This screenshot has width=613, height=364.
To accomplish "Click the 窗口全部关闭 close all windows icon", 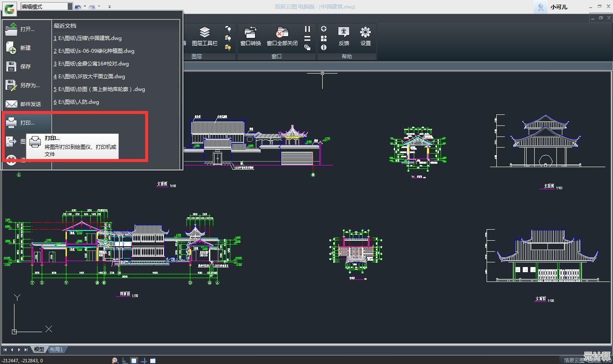I will (282, 36).
